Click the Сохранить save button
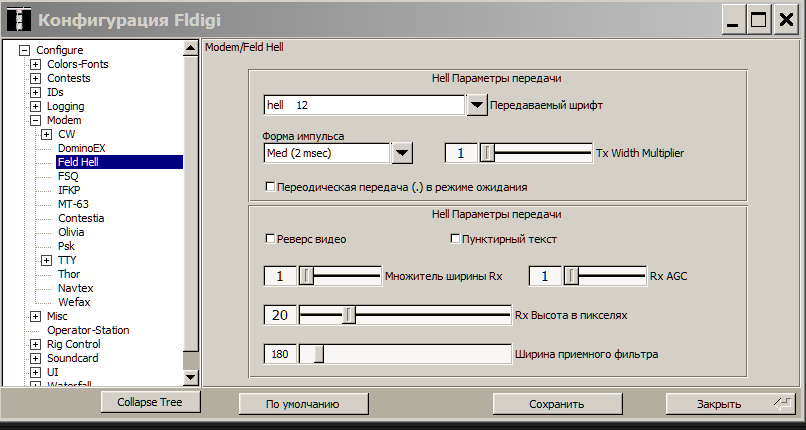806x430 pixels. [x=557, y=404]
